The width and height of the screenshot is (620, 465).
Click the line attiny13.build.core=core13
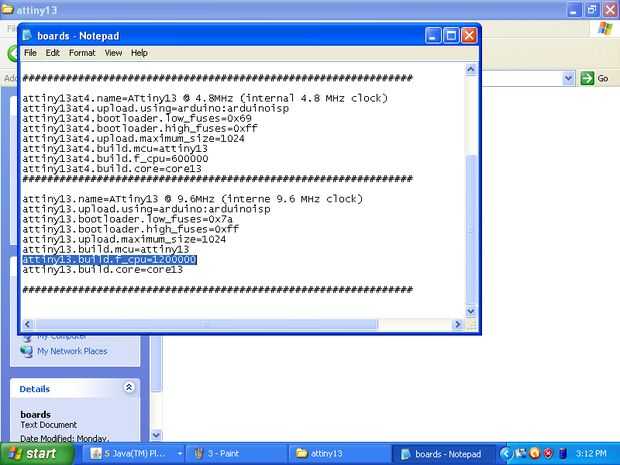(102, 270)
